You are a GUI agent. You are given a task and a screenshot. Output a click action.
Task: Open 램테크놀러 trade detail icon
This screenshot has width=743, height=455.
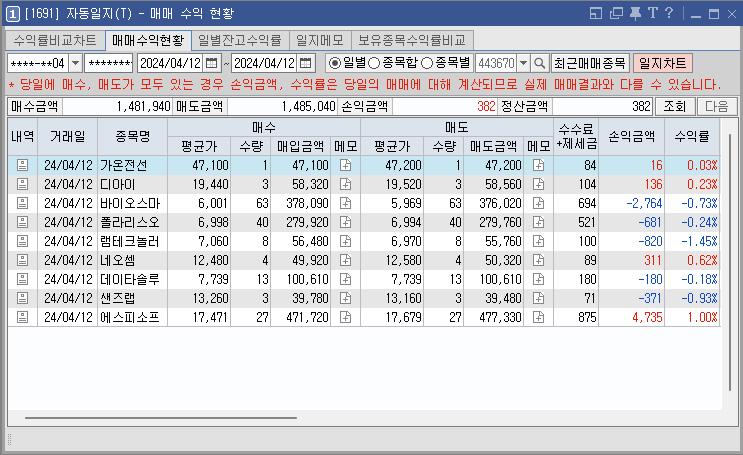pyautogui.click(x=22, y=241)
